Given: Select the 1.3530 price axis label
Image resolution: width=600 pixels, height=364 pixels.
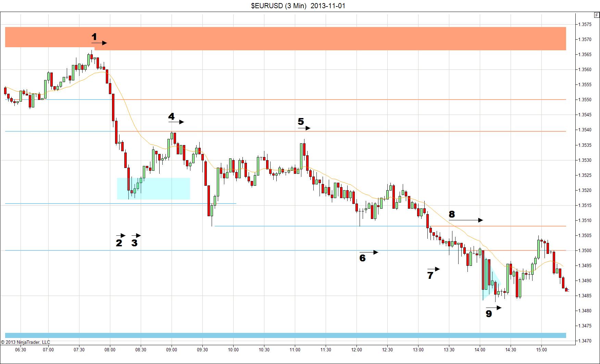Looking at the screenshot, I should click(x=585, y=160).
